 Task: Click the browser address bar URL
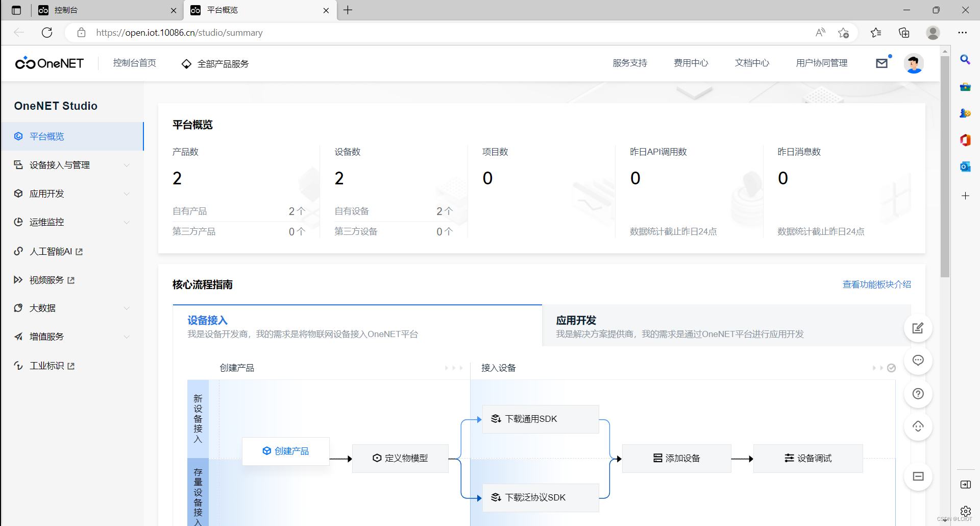point(179,33)
